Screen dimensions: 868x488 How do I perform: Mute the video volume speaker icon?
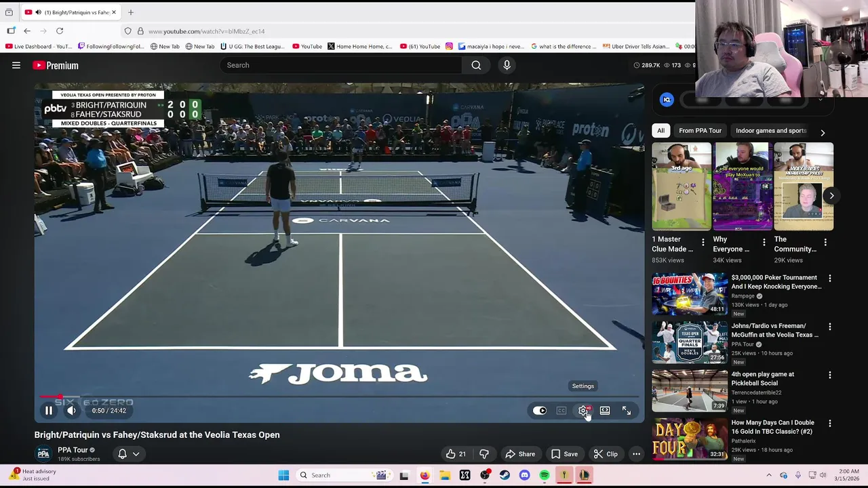click(x=71, y=411)
